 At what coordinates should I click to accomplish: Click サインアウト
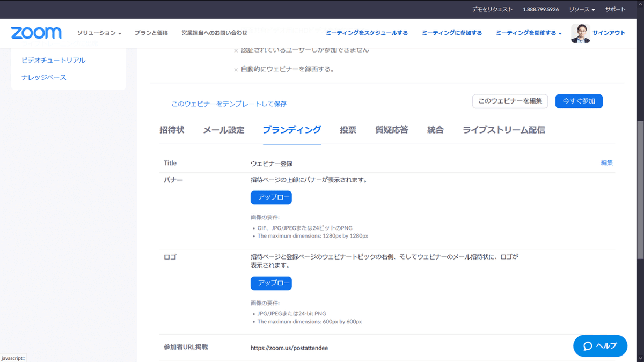coord(609,33)
